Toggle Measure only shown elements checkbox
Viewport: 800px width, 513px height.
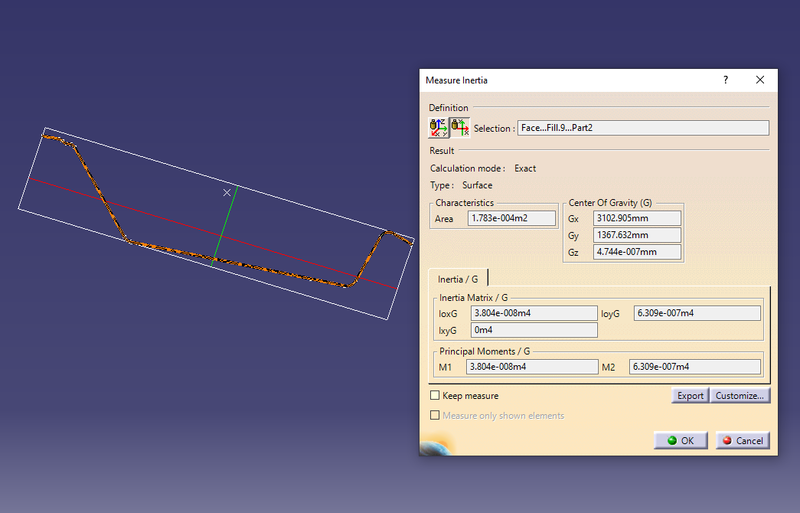435,415
